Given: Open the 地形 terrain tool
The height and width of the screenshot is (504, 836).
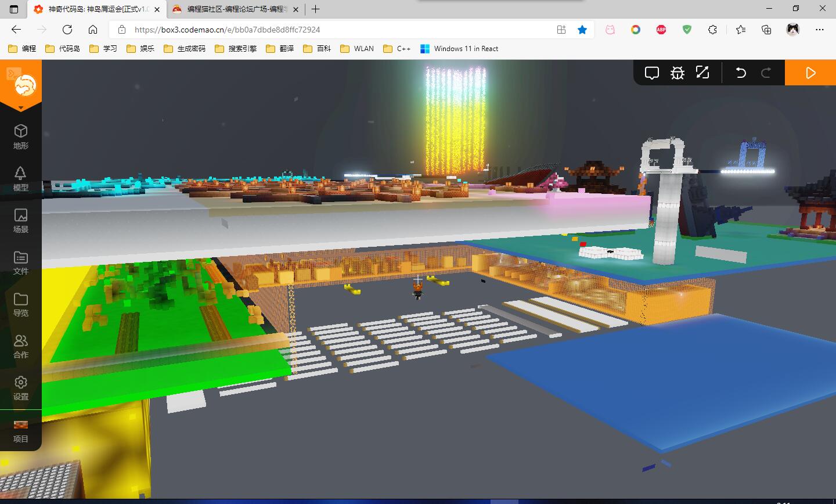Looking at the screenshot, I should pos(21,136).
